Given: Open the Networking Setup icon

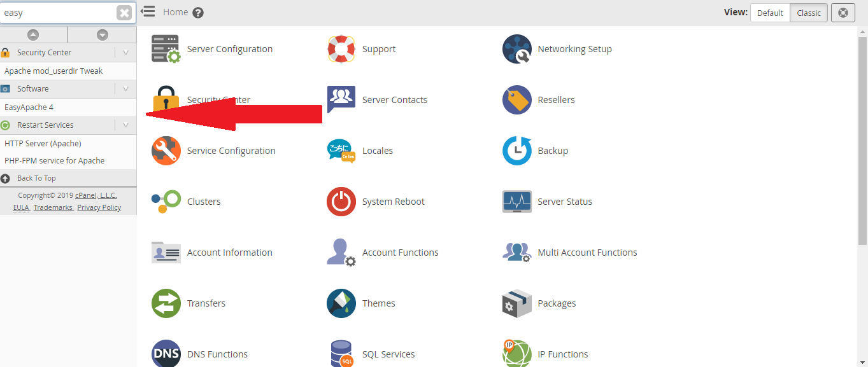Looking at the screenshot, I should 516,49.
